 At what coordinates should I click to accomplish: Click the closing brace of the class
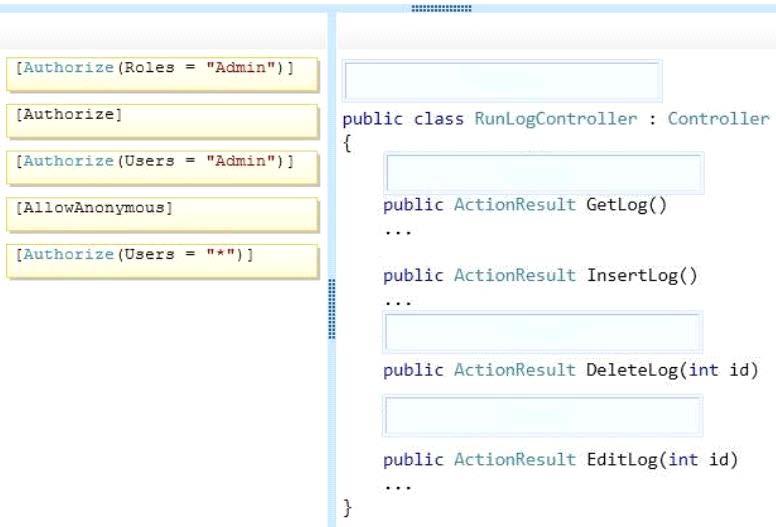347,508
